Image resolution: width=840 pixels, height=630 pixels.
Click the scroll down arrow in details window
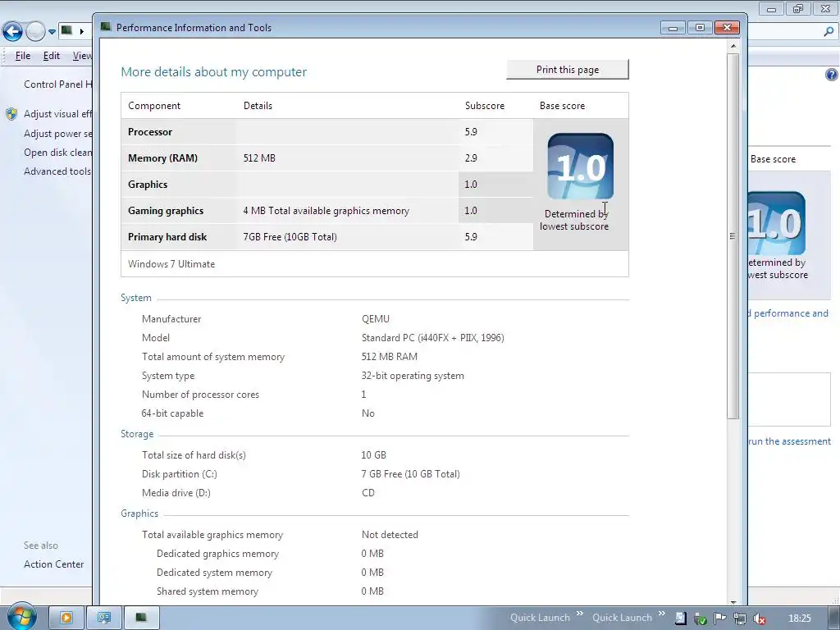click(733, 602)
